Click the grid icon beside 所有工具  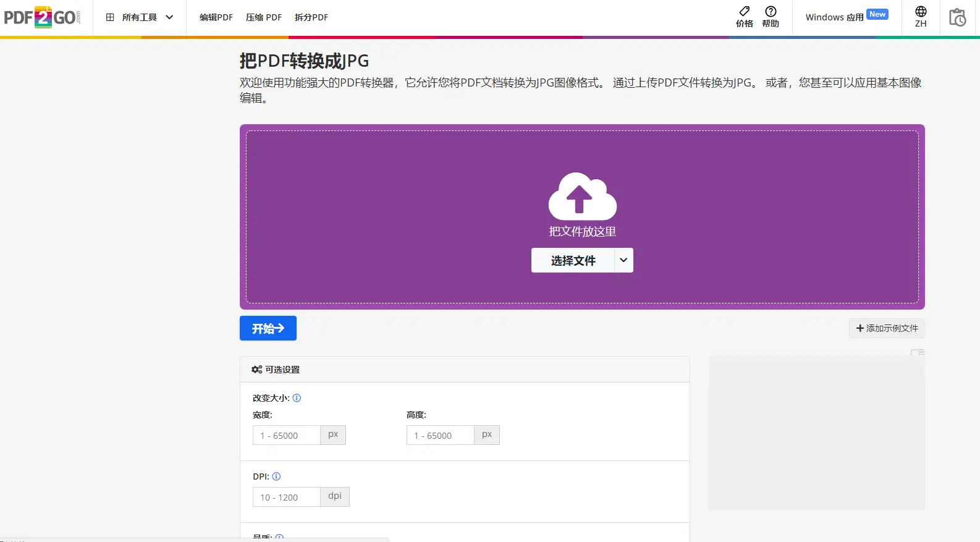110,17
